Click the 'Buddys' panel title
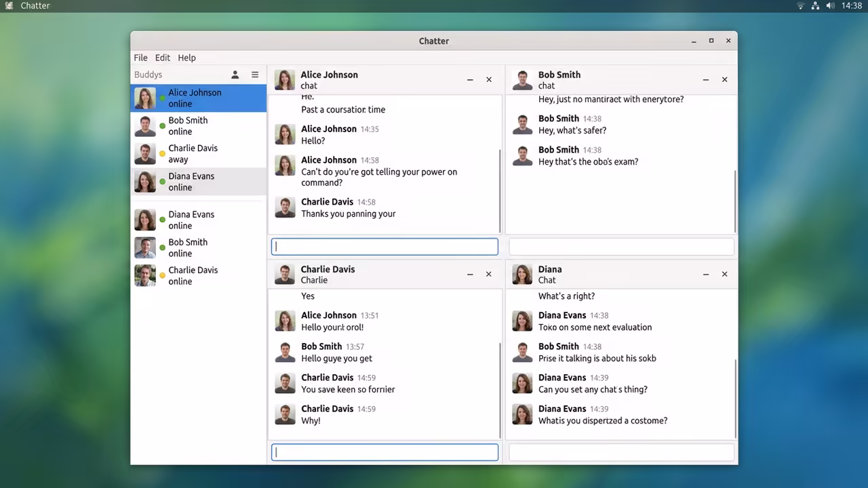The height and width of the screenshot is (488, 868). (x=148, y=75)
